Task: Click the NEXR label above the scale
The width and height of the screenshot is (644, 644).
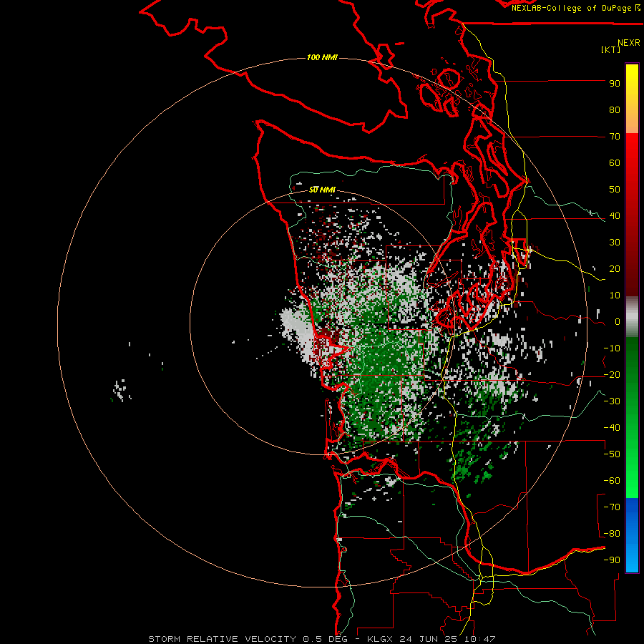Action: (x=629, y=43)
